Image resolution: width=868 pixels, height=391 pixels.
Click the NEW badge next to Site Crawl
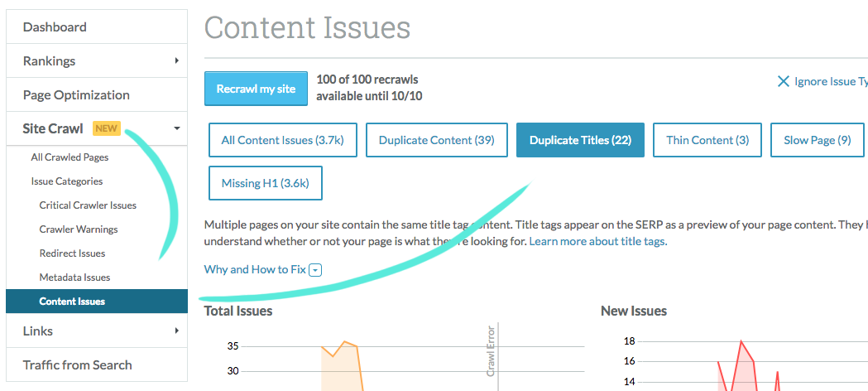coord(107,128)
